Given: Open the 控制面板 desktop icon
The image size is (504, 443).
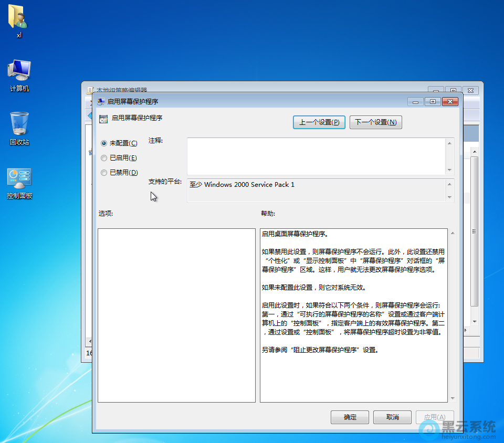Looking at the screenshot, I should point(19,178).
